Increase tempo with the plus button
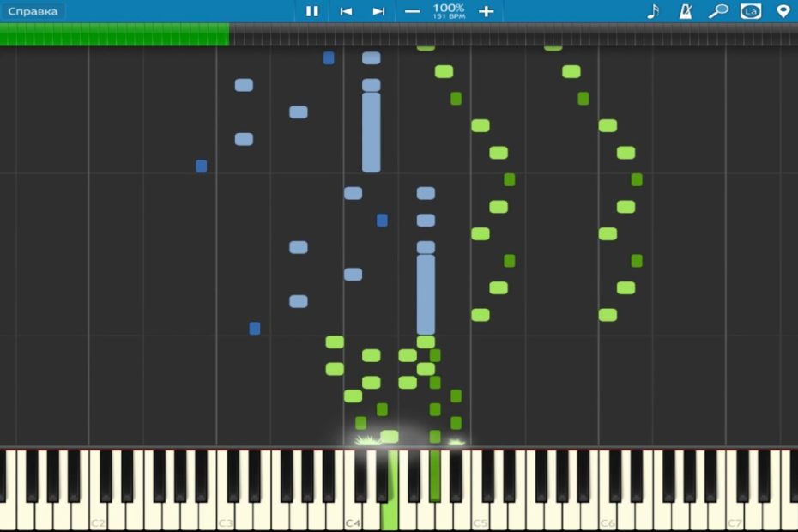Screen dimensions: 798x532 pyautogui.click(x=486, y=11)
